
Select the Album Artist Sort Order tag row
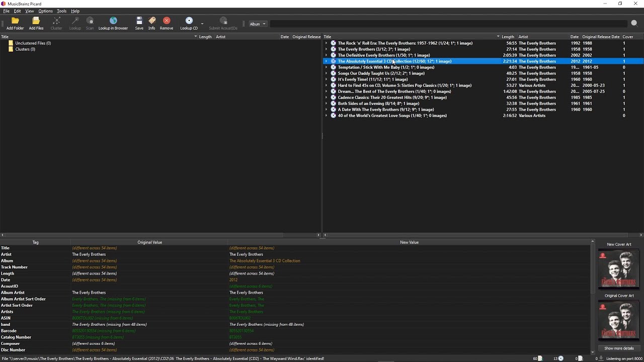(295, 299)
